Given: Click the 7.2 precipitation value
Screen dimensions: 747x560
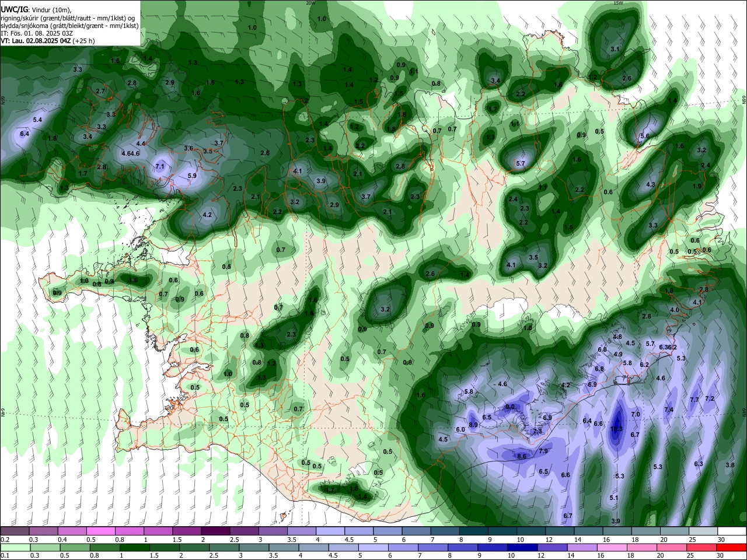Looking at the screenshot, I should coord(710,398).
